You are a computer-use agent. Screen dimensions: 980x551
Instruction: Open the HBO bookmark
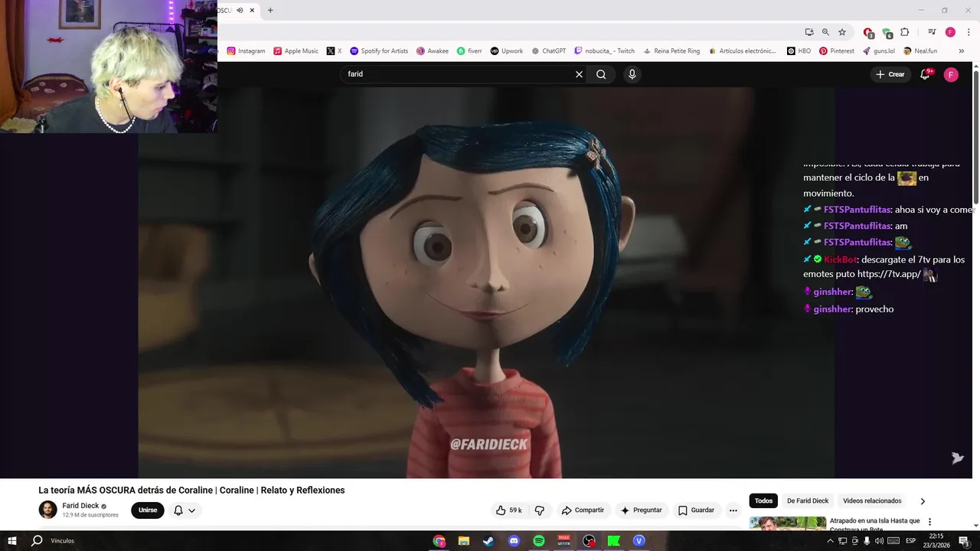799,51
